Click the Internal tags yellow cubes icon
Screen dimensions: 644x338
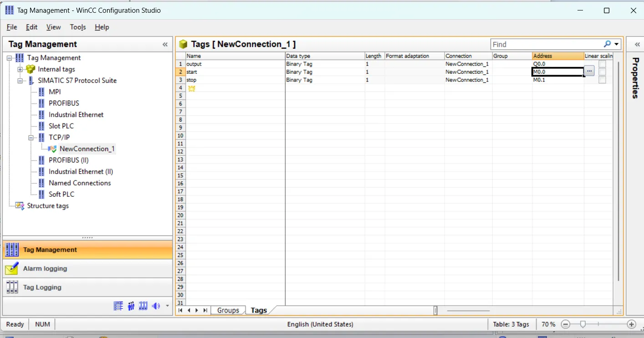pyautogui.click(x=31, y=69)
